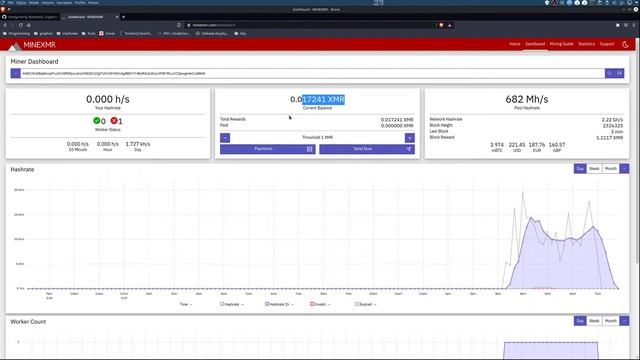Viewport: 640px width, 360px height.
Task: Select Week range on Hashrate chart
Action: pyautogui.click(x=594, y=169)
